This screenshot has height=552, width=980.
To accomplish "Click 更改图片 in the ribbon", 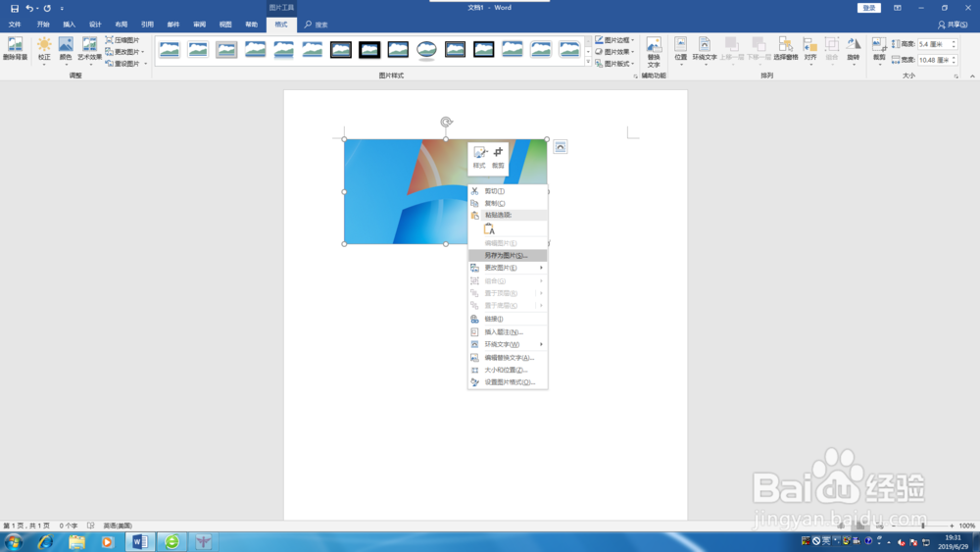I will [125, 52].
